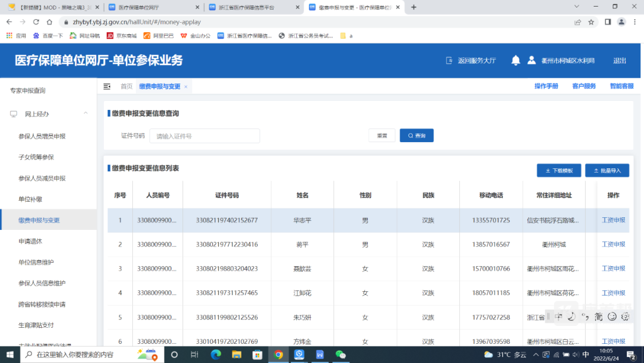Viewport: 644px width, 363px height.
Task: Click the 重置 reset button
Action: (382, 136)
